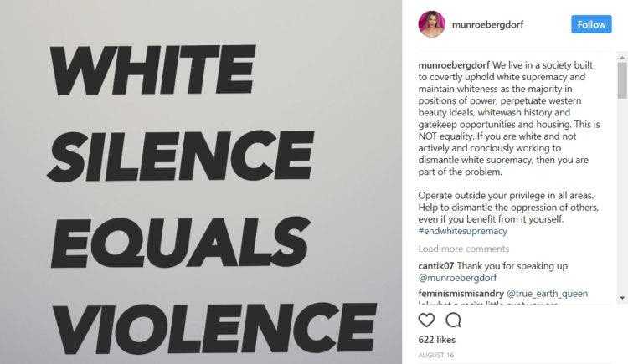Open the @munroebergdorf mention in cantik07's comment

[x=457, y=278]
